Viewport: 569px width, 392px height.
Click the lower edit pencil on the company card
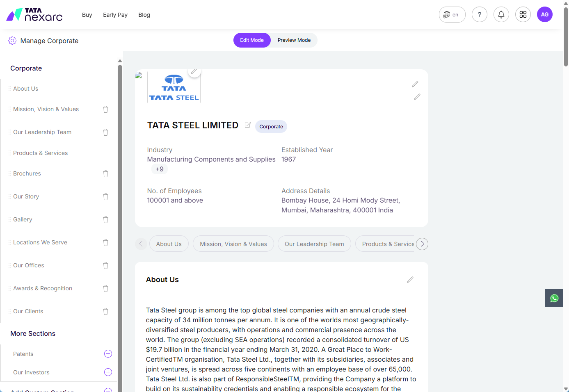pyautogui.click(x=417, y=97)
